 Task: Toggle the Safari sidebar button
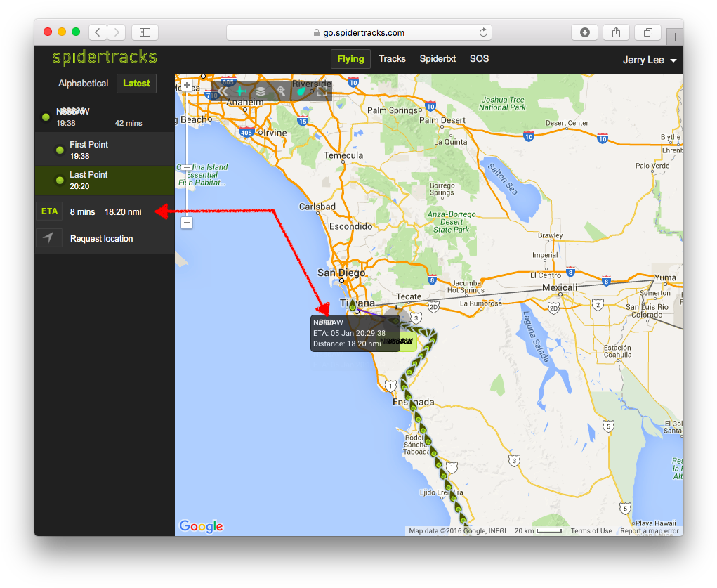click(x=145, y=32)
